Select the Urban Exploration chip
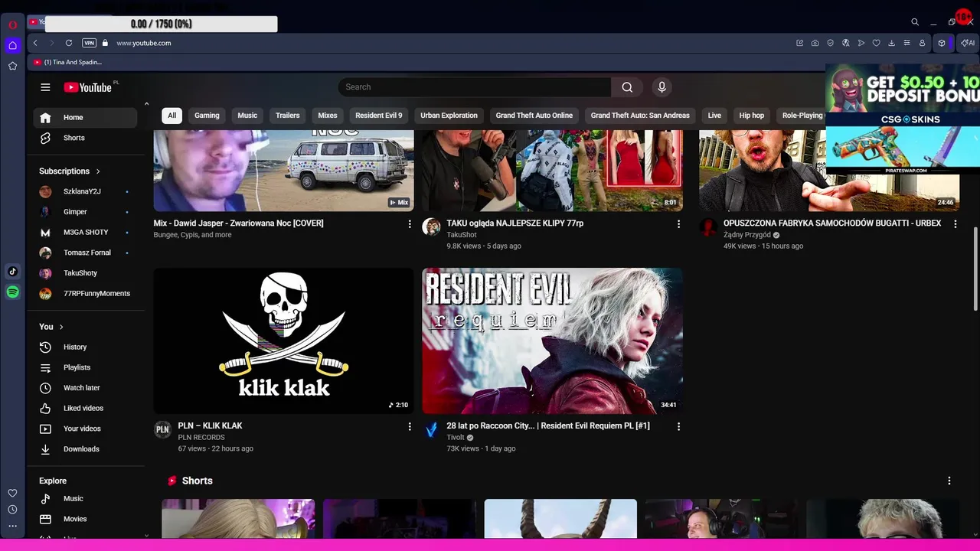The height and width of the screenshot is (551, 980). [x=449, y=116]
